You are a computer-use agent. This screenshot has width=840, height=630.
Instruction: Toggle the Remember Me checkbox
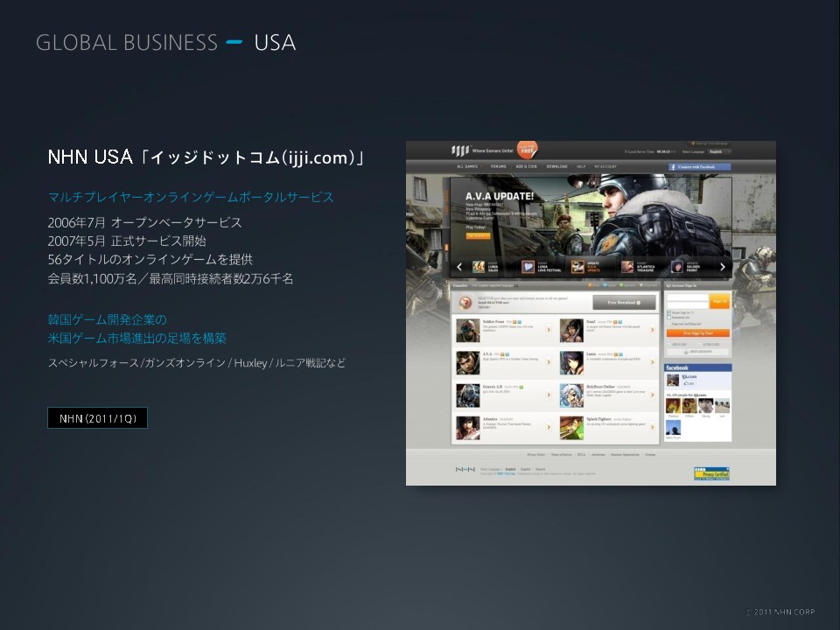(668, 317)
